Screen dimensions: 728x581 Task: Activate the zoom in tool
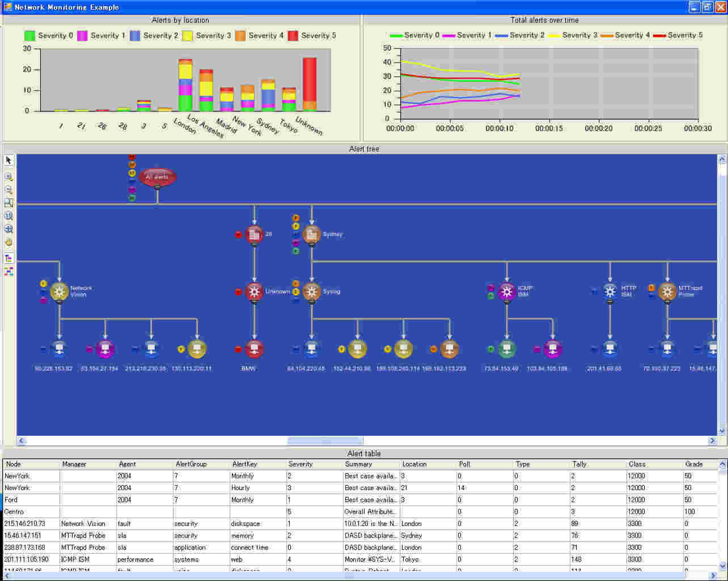(9, 176)
